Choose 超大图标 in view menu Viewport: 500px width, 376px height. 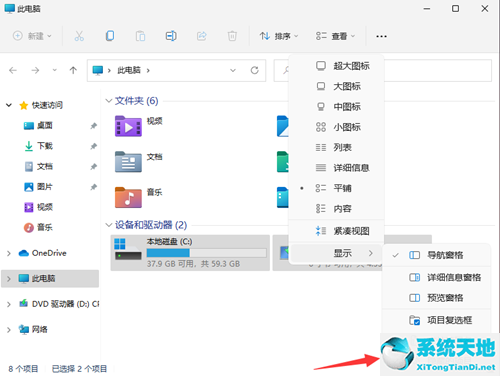click(x=336, y=66)
